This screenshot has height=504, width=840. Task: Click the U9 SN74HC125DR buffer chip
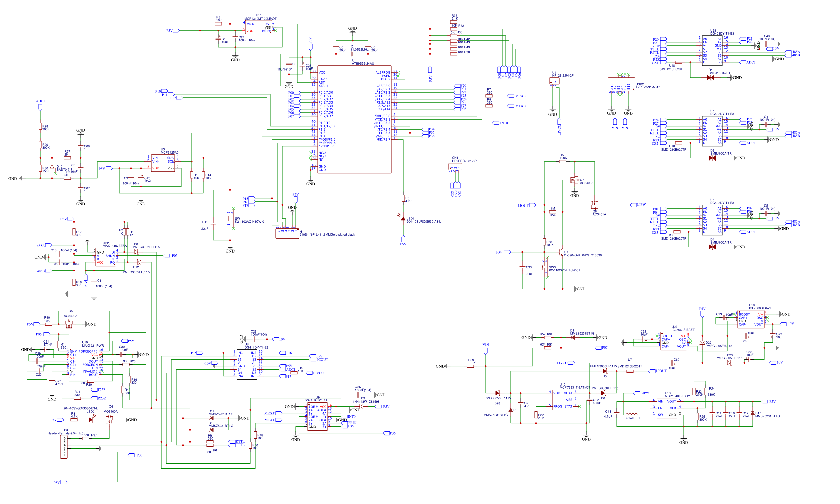(318, 416)
